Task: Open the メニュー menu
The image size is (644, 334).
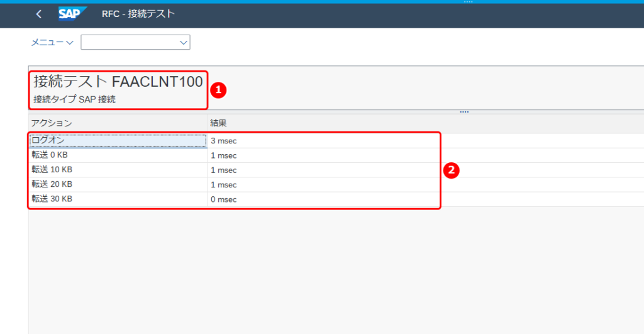Action: click(x=52, y=42)
